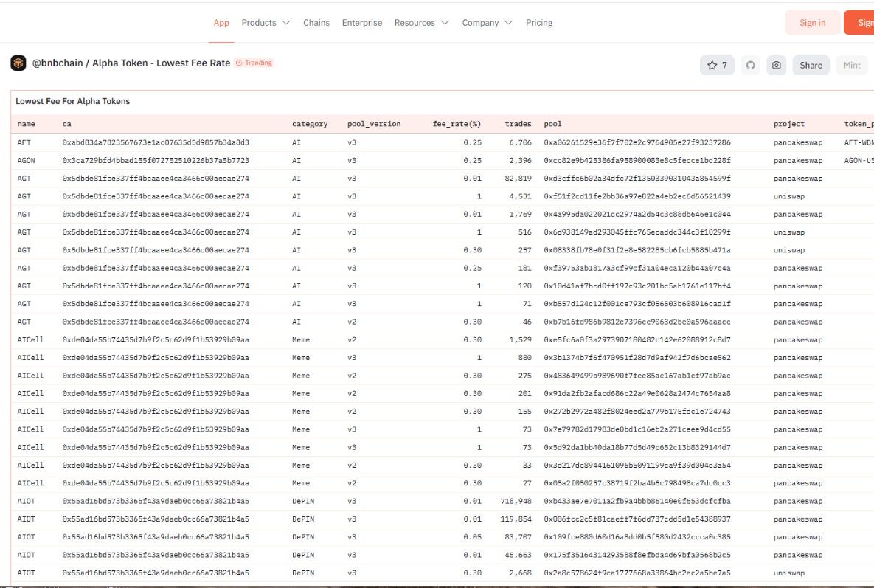This screenshot has width=874, height=588.
Task: Click the Sign in button
Action: click(812, 23)
